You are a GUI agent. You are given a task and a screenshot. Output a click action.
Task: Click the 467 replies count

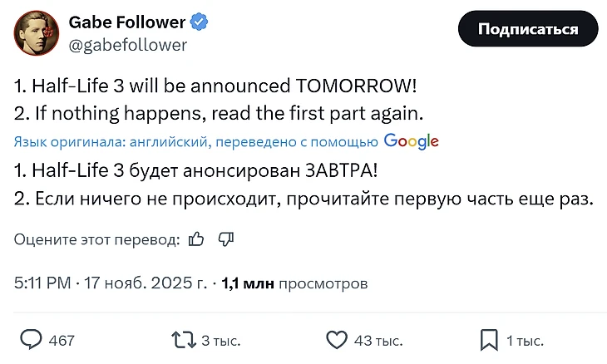pyautogui.click(x=62, y=340)
